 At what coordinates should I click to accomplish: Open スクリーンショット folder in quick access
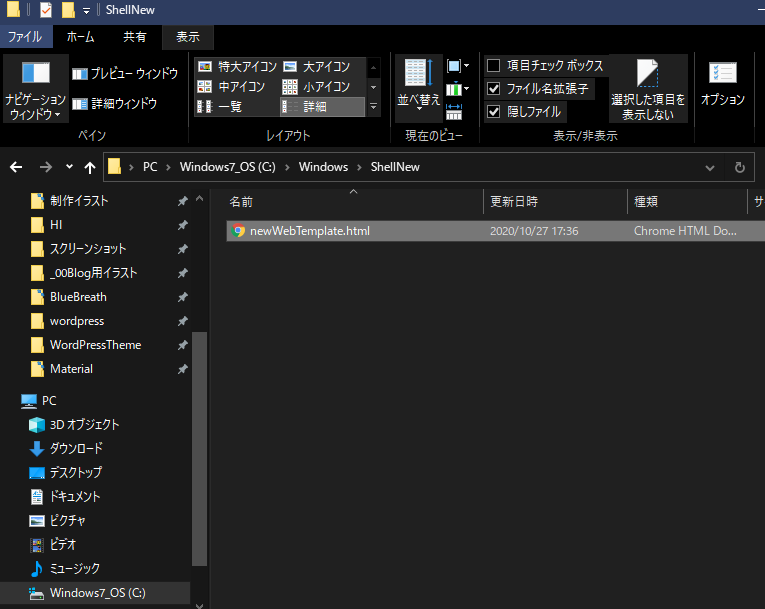point(88,249)
